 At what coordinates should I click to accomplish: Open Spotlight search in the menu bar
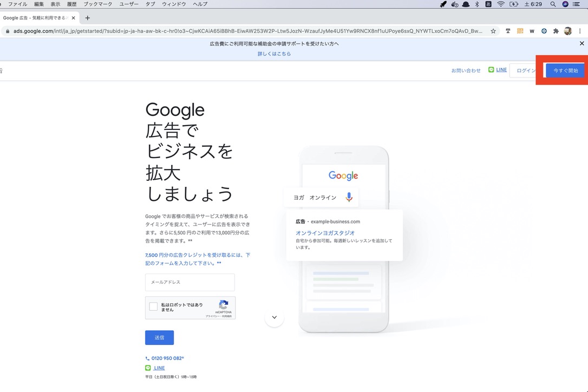click(553, 4)
